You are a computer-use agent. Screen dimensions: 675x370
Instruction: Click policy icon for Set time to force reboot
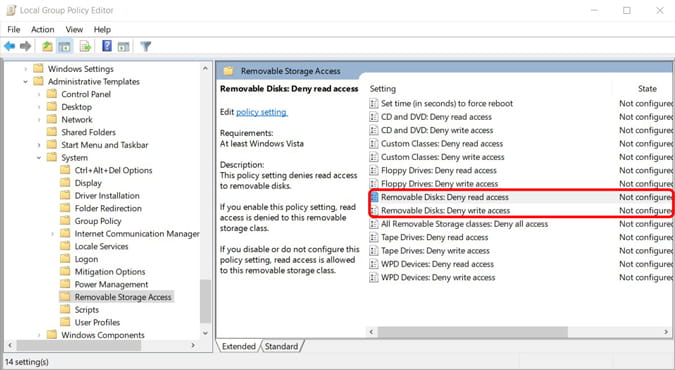pos(374,103)
